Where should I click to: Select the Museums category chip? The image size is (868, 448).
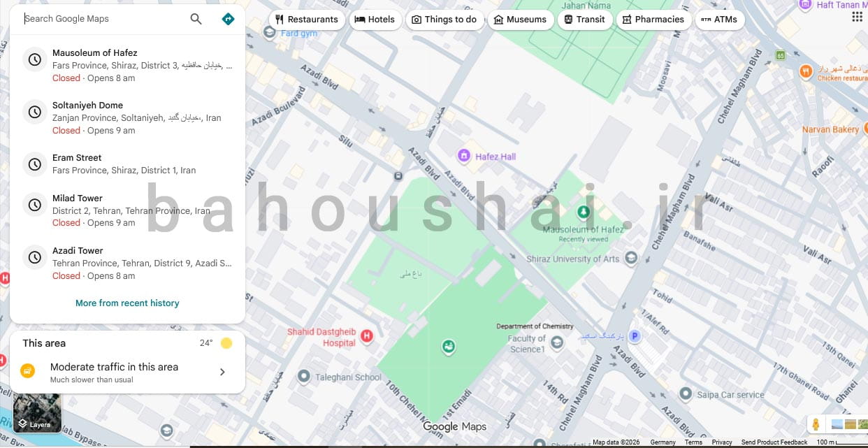[x=520, y=20]
